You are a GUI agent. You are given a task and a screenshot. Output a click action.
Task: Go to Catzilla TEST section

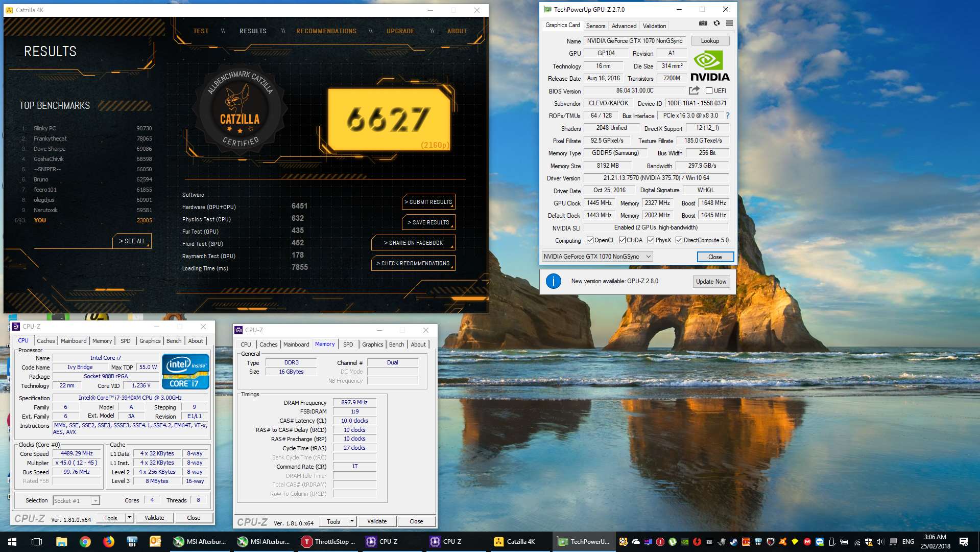tap(201, 31)
